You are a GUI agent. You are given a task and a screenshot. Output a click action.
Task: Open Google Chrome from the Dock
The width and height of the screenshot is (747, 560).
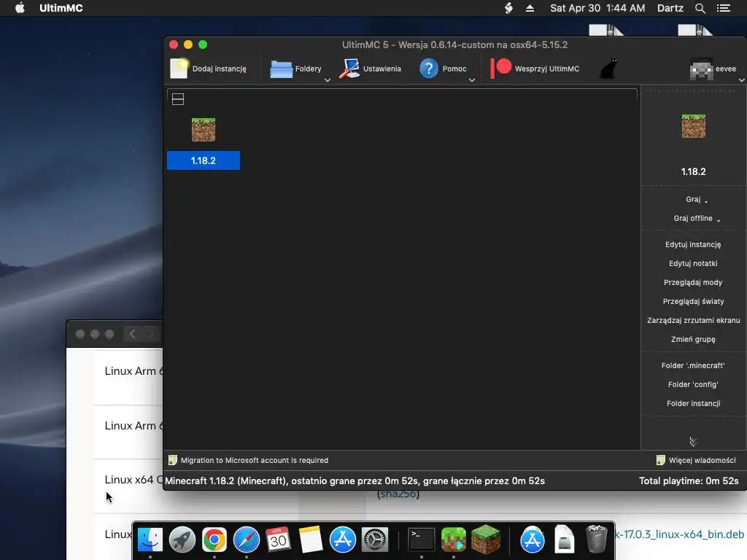[214, 540]
